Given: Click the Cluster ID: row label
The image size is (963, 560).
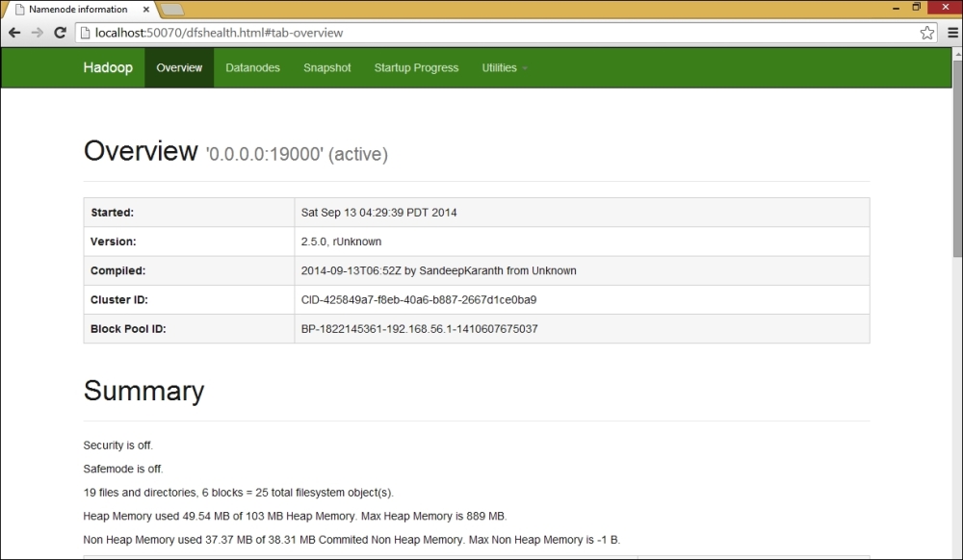Looking at the screenshot, I should (119, 300).
